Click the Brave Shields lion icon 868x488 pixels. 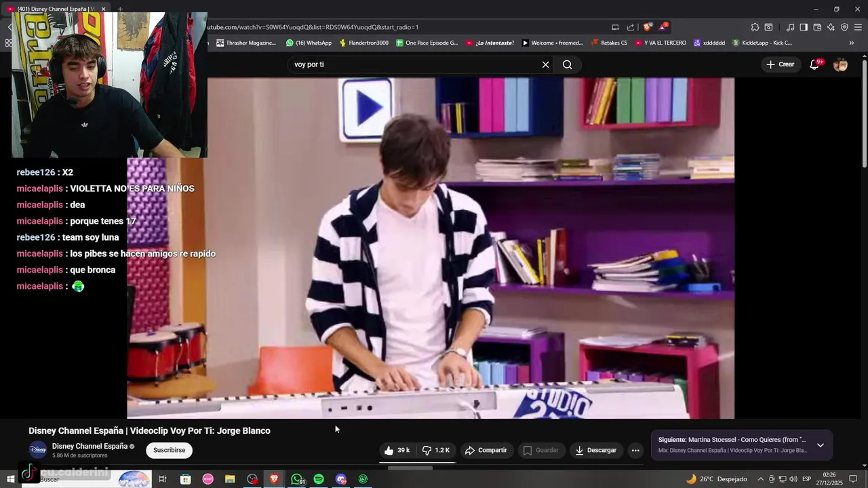point(648,27)
